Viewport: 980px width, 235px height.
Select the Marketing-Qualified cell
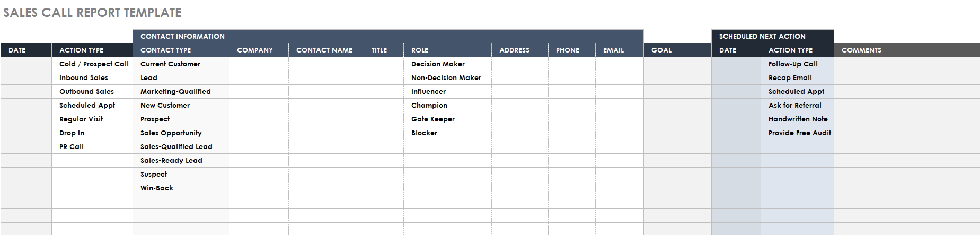tap(181, 91)
